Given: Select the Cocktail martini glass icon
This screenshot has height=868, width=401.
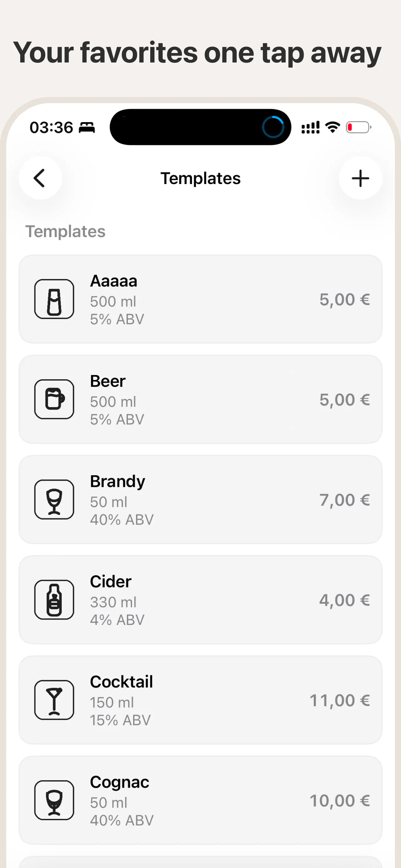Looking at the screenshot, I should 54,700.
